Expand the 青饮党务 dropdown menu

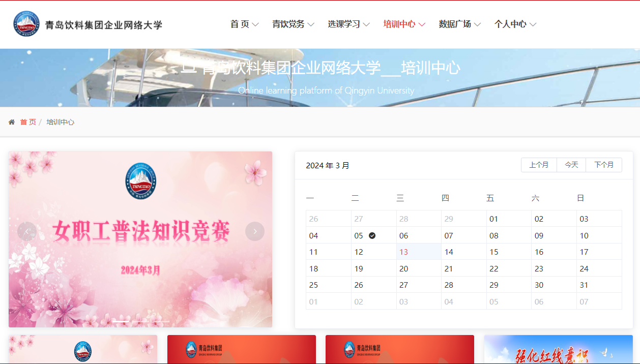pyautogui.click(x=293, y=24)
